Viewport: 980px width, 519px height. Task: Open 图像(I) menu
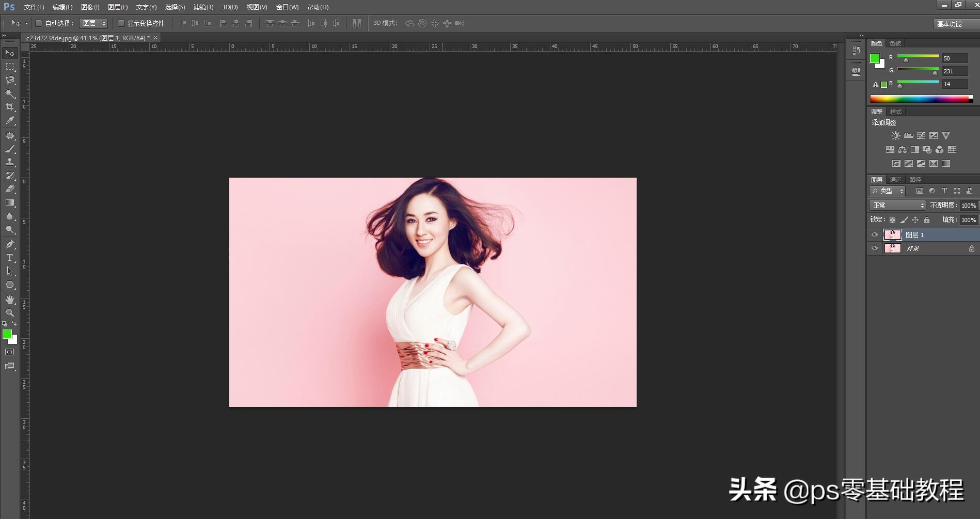coord(90,7)
